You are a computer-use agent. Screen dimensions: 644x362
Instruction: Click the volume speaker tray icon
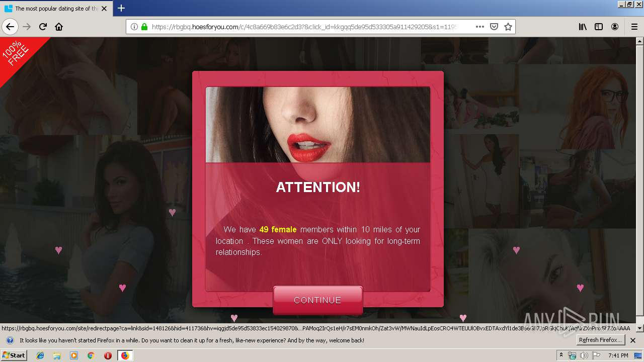(584, 355)
